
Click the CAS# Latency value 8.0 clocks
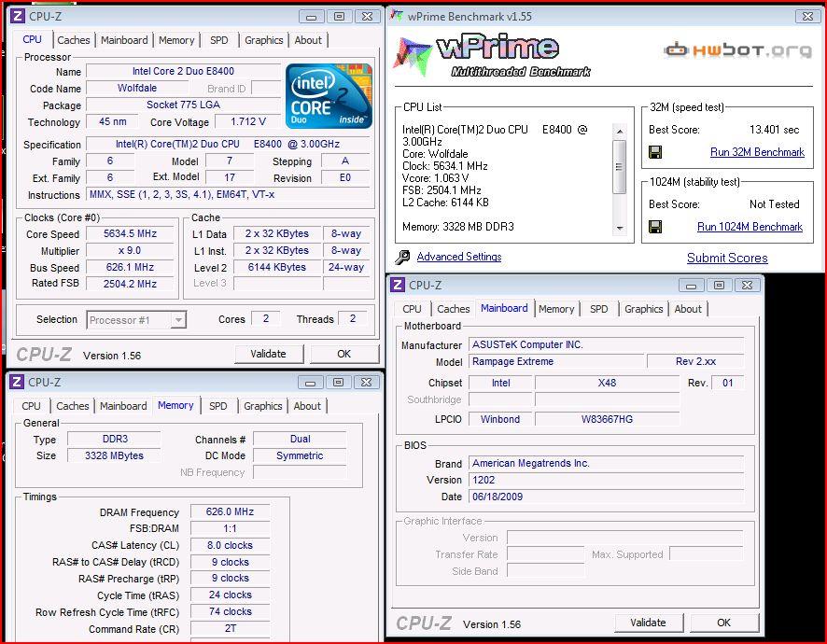(x=230, y=545)
